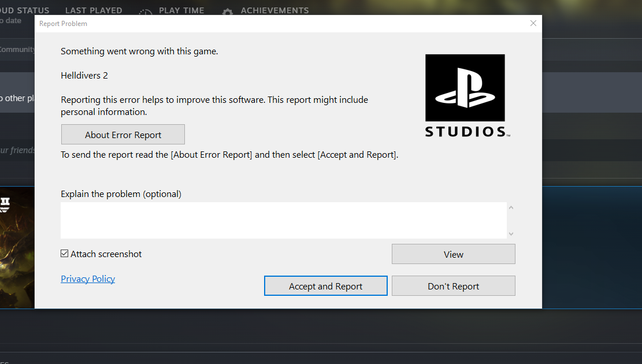Screen dimensions: 642x364
Task: Open the About Error Report button
Action: (x=123, y=134)
